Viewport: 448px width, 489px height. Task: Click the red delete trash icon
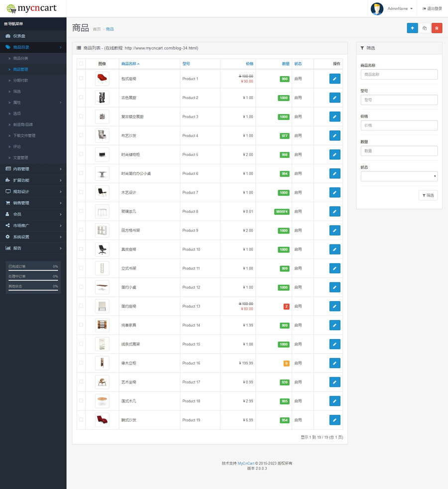pyautogui.click(x=437, y=28)
